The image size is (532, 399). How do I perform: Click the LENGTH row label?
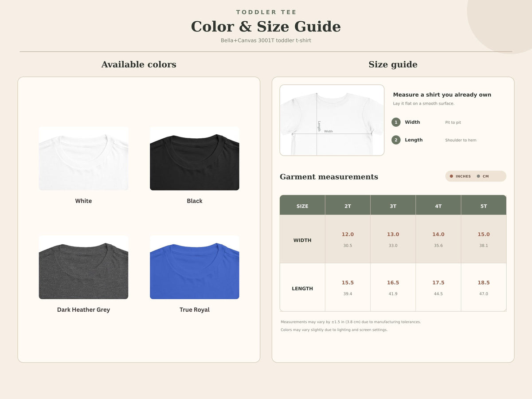302,289
